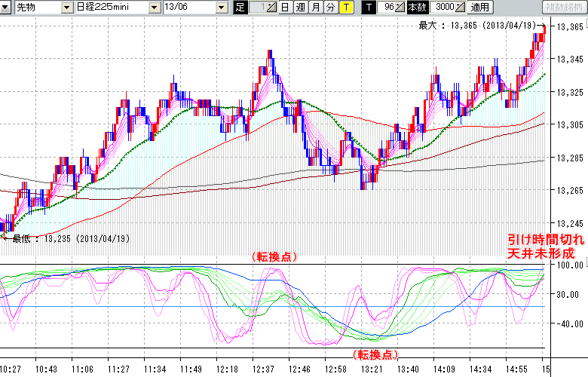Click the yellow T tick chart button
The height and width of the screenshot is (377, 588).
[x=346, y=8]
